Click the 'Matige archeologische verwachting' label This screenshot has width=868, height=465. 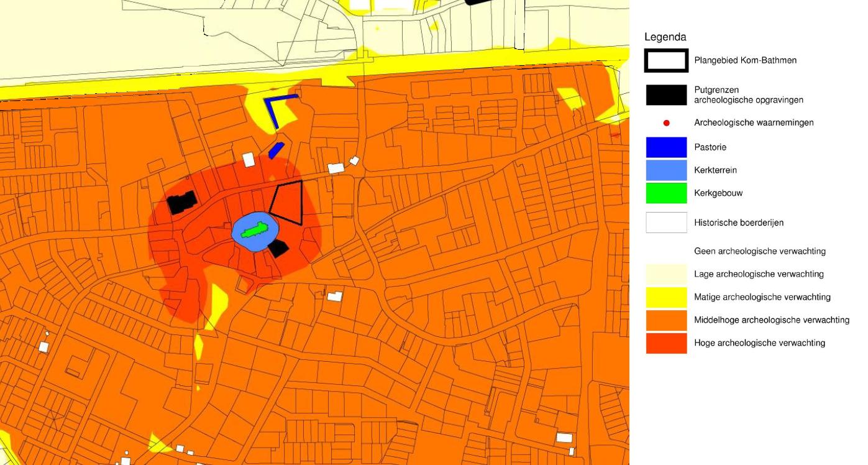[x=762, y=297]
